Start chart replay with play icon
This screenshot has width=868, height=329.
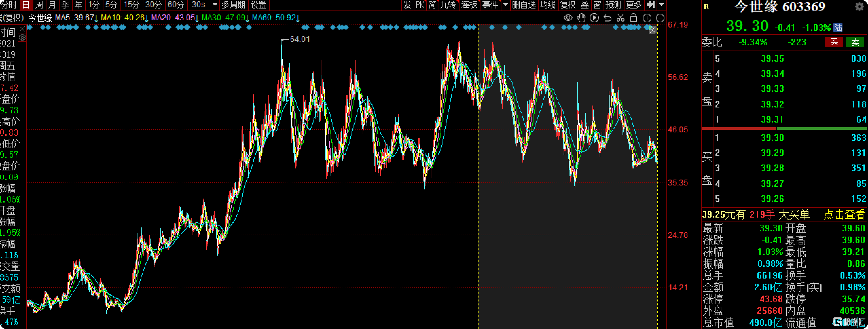point(594,18)
